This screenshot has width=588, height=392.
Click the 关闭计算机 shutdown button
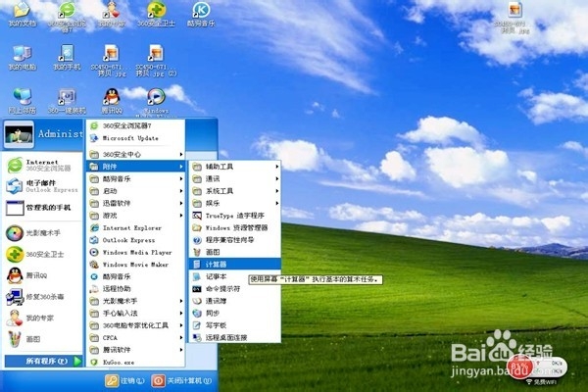coord(182,381)
